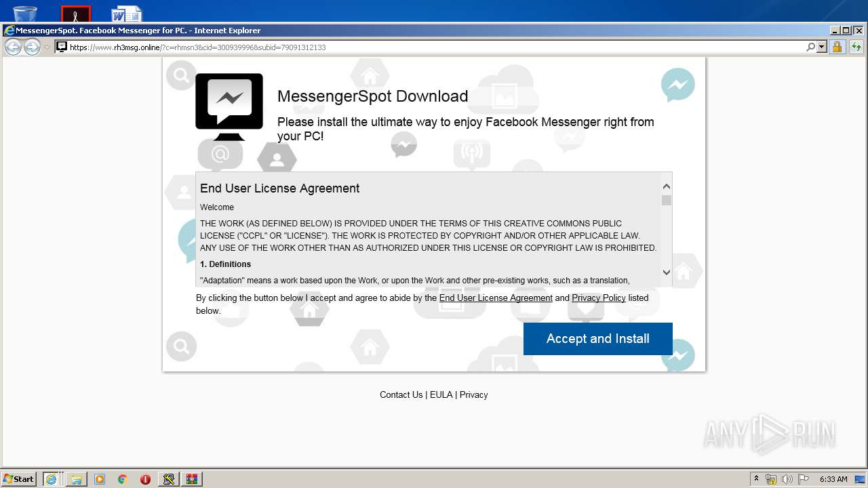The width and height of the screenshot is (868, 488).
Task: Maximize the Internet Explorer window
Action: 846,30
